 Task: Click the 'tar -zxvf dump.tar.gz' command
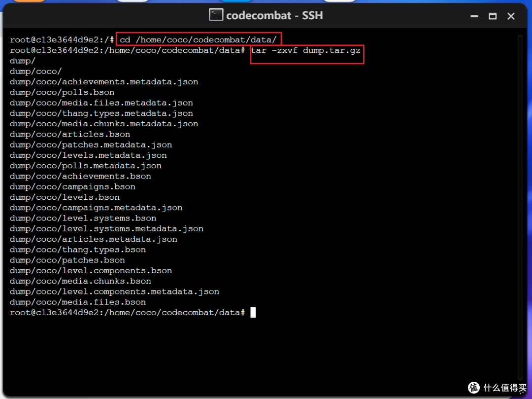pyautogui.click(x=307, y=50)
